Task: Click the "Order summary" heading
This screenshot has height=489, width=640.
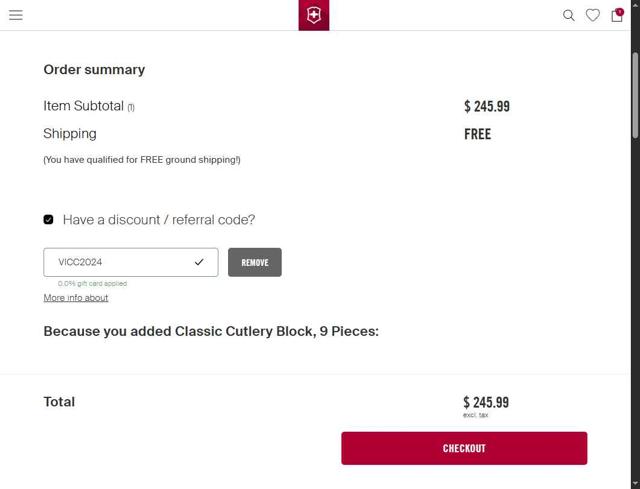Action: coord(94,70)
